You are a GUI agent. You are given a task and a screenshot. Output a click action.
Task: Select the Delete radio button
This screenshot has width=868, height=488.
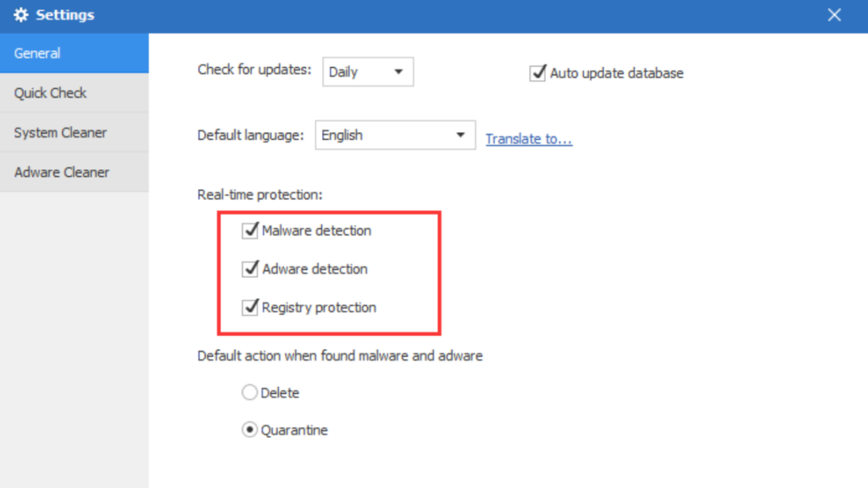250,393
